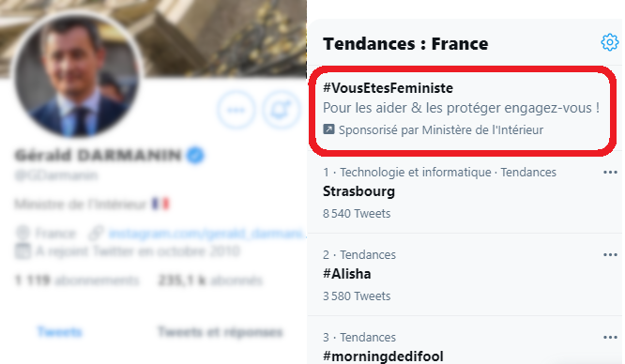Switch to the Tweets et réponses tab
The image size is (625, 364).
pyautogui.click(x=220, y=332)
